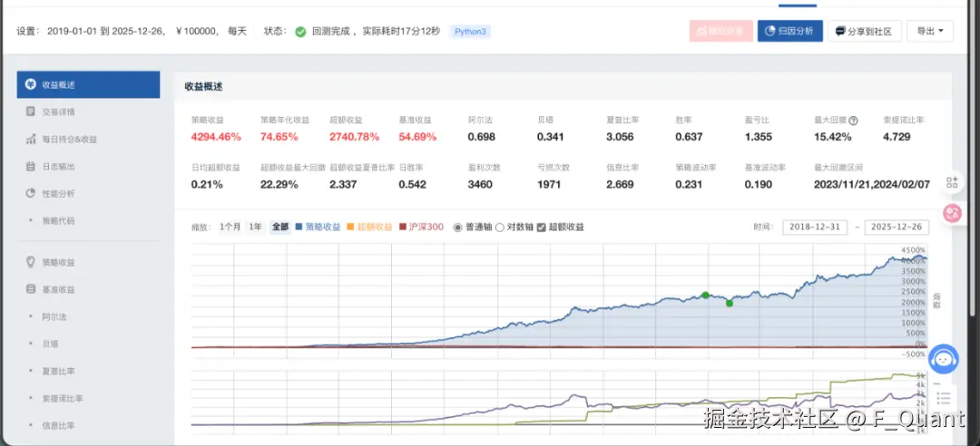Viewport: 980px width, 446px height.
Task: Set chart zoom to 全部
Action: [280, 228]
